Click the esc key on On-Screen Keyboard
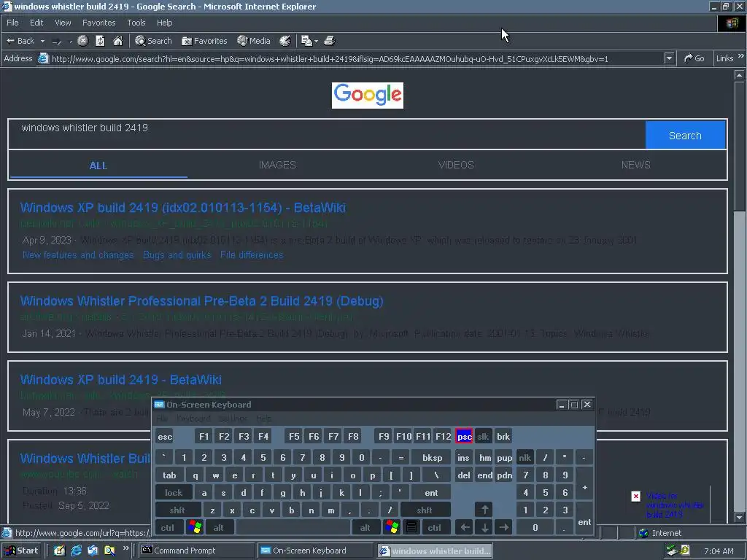 pos(165,436)
